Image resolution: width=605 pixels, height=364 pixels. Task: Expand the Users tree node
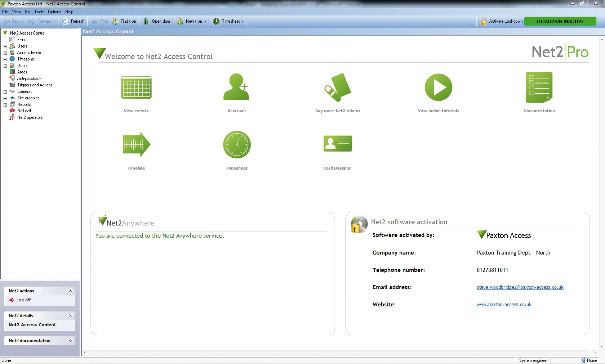point(5,46)
